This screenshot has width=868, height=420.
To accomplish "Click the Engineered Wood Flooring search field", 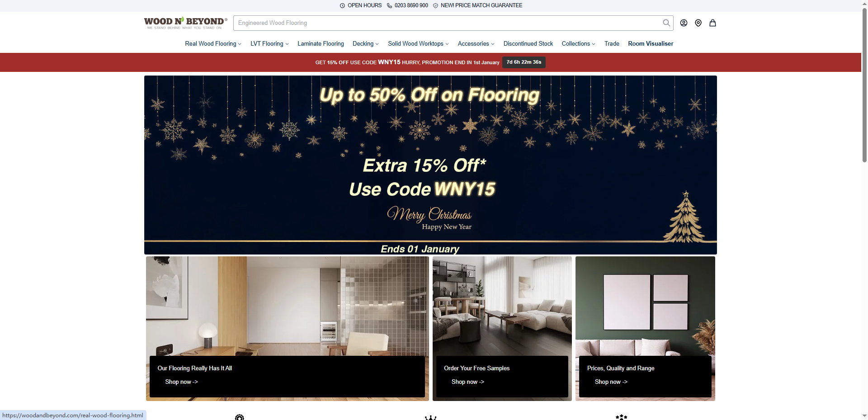I will click(448, 23).
